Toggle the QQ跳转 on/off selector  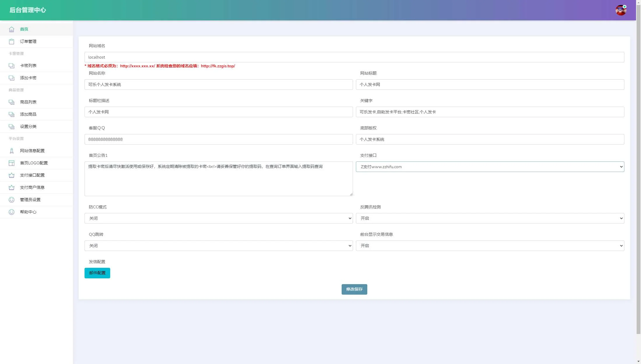point(218,246)
